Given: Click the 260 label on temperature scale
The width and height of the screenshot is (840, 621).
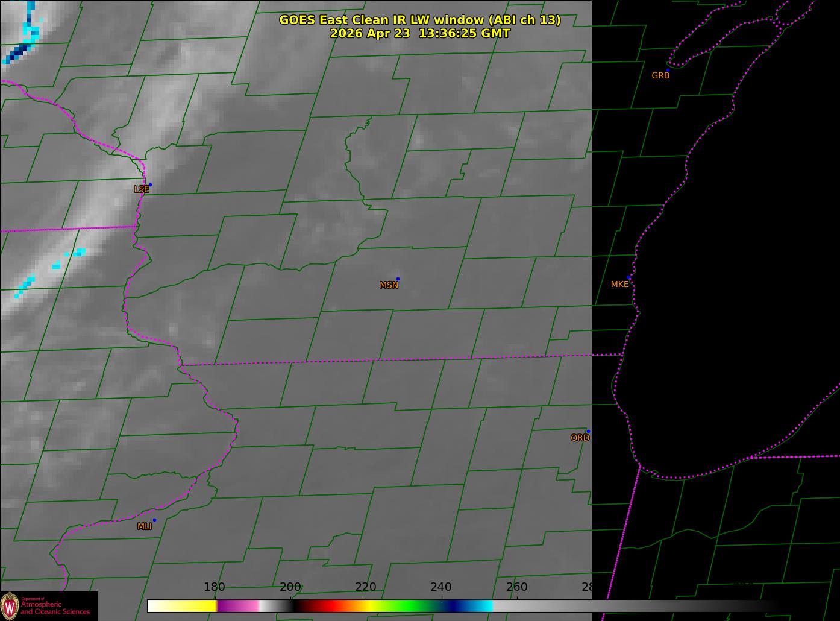Looking at the screenshot, I should 517,587.
